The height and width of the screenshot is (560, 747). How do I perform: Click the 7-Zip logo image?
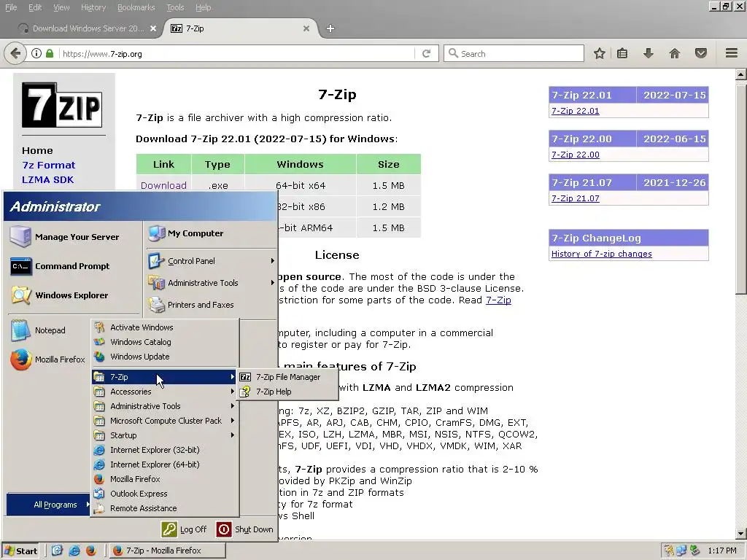click(x=62, y=105)
